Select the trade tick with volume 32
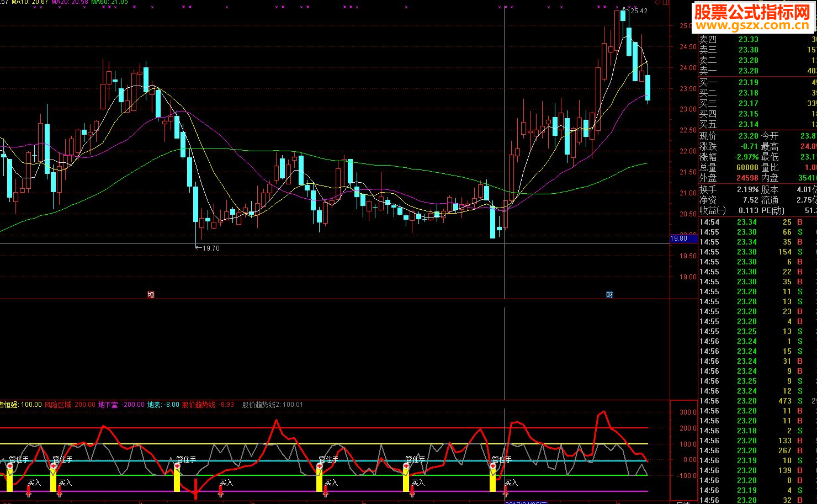 (757, 500)
